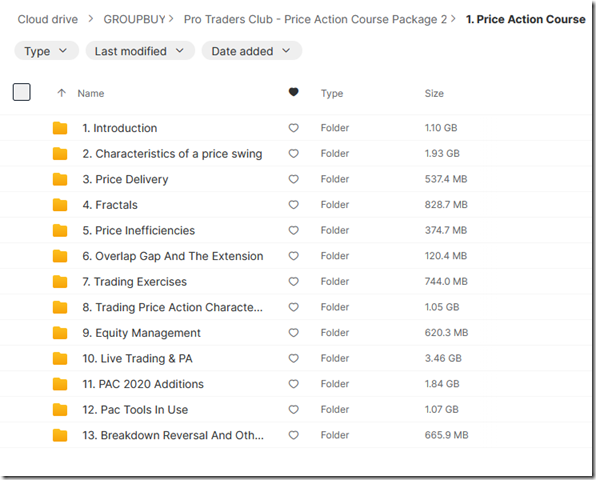Click the 665.9 MB size value
596x480 pixels.
coord(447,435)
